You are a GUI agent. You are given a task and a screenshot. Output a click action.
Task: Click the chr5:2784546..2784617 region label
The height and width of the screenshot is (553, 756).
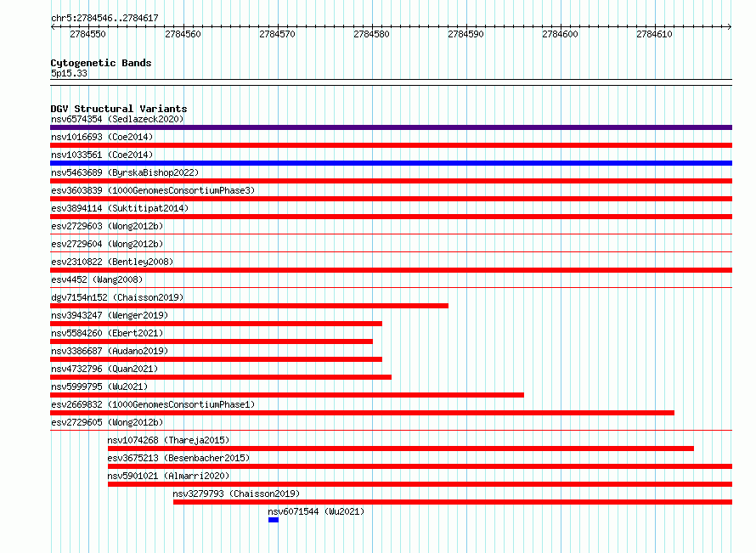click(104, 18)
